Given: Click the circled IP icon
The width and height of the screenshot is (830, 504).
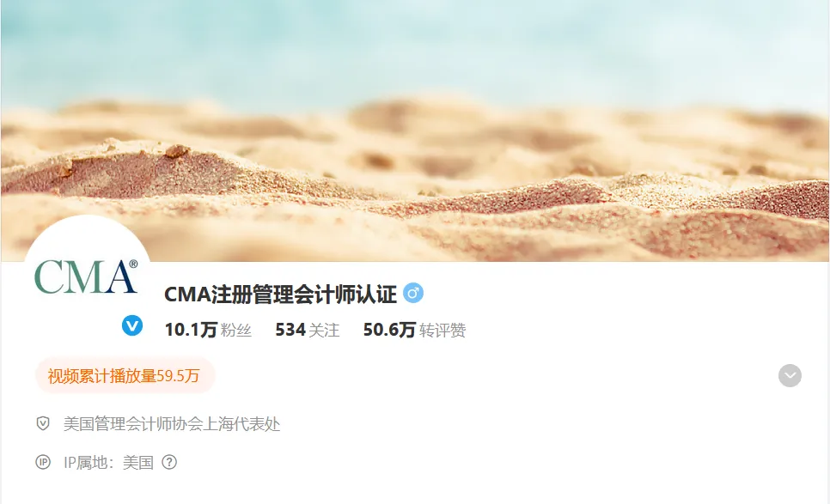Looking at the screenshot, I should [43, 462].
